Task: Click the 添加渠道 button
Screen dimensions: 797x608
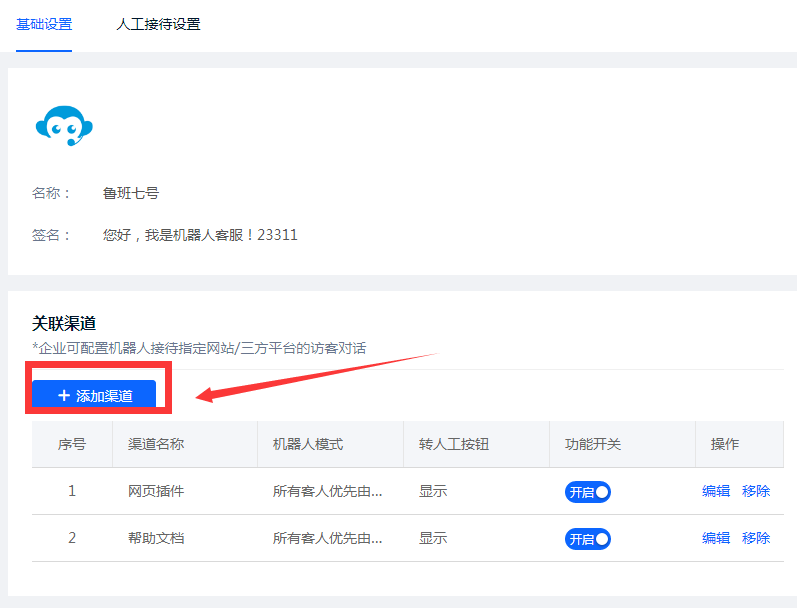Action: [94, 394]
